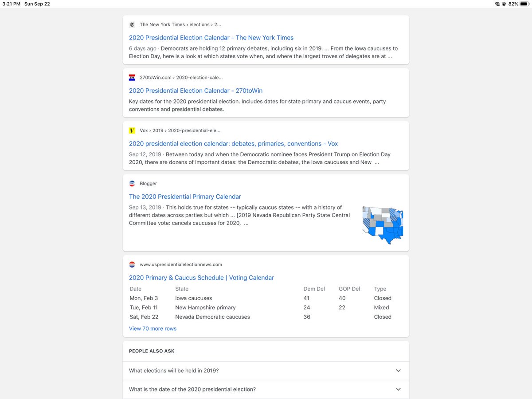
Task: Tap the orientation lock icon in status bar
Action: pyautogui.click(x=505, y=4)
